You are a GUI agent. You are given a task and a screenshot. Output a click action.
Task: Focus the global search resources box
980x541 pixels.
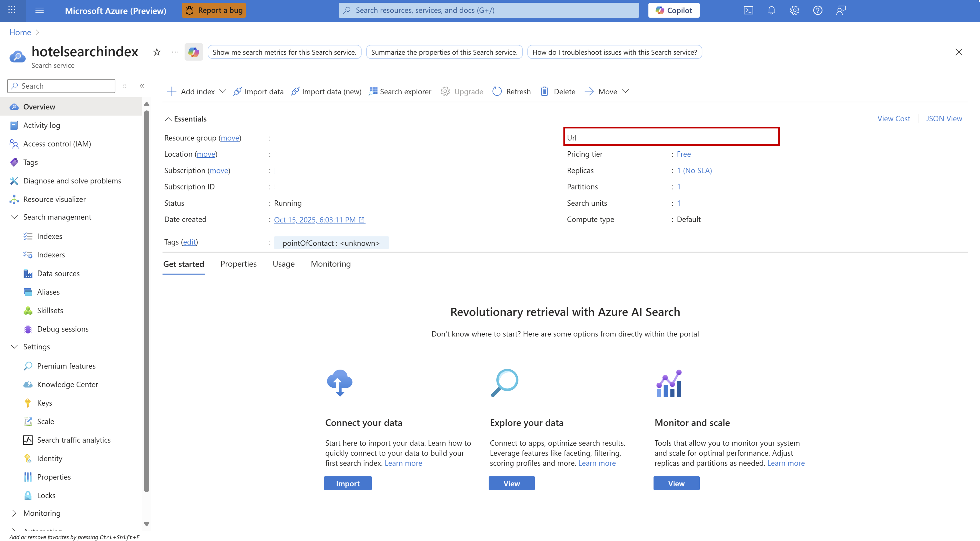(x=489, y=10)
